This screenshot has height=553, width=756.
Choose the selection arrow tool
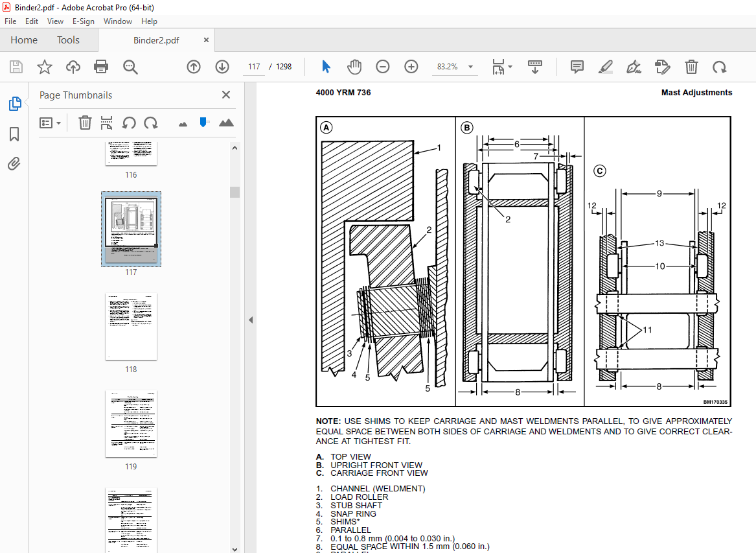coord(326,67)
